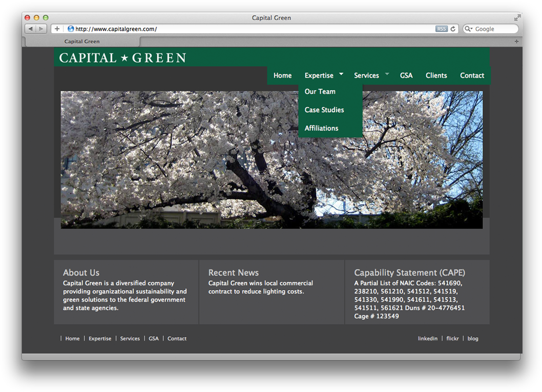
Task: Zoom the window with the green button
Action: coord(46,17)
